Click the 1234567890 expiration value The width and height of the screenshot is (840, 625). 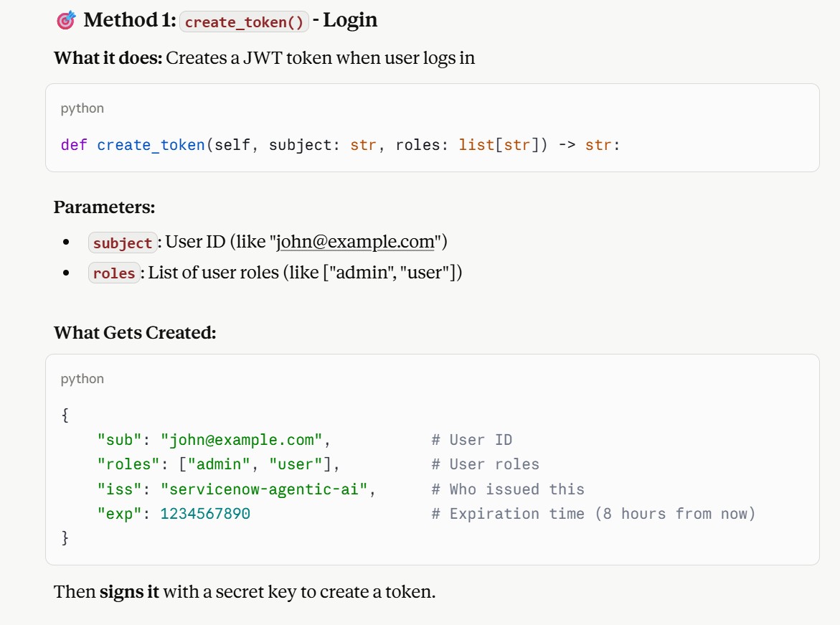click(205, 514)
